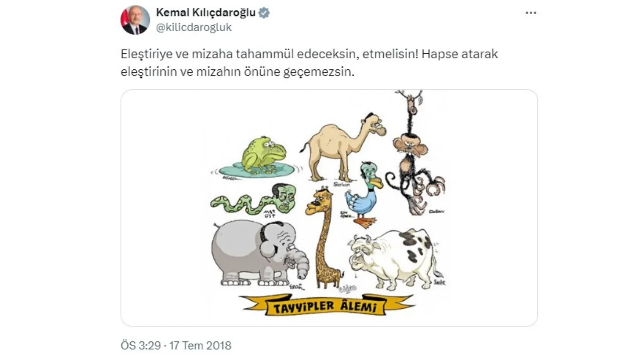Click the blue duck cartoon
Screen dimensions: 644x362
(x=364, y=195)
